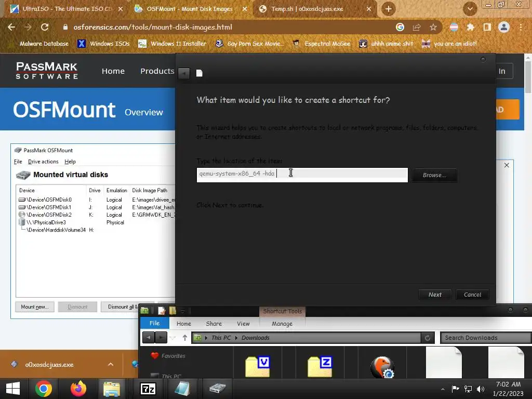
Task: Click the Browse... button
Action: [x=434, y=175]
